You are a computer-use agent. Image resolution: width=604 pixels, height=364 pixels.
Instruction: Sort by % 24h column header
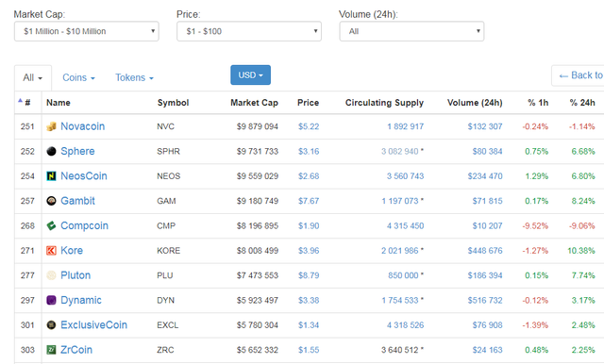[x=582, y=103]
